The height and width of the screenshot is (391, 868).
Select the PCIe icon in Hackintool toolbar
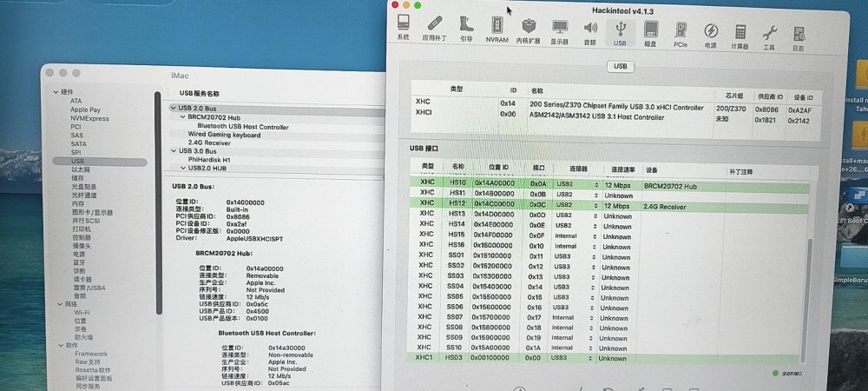point(681,34)
